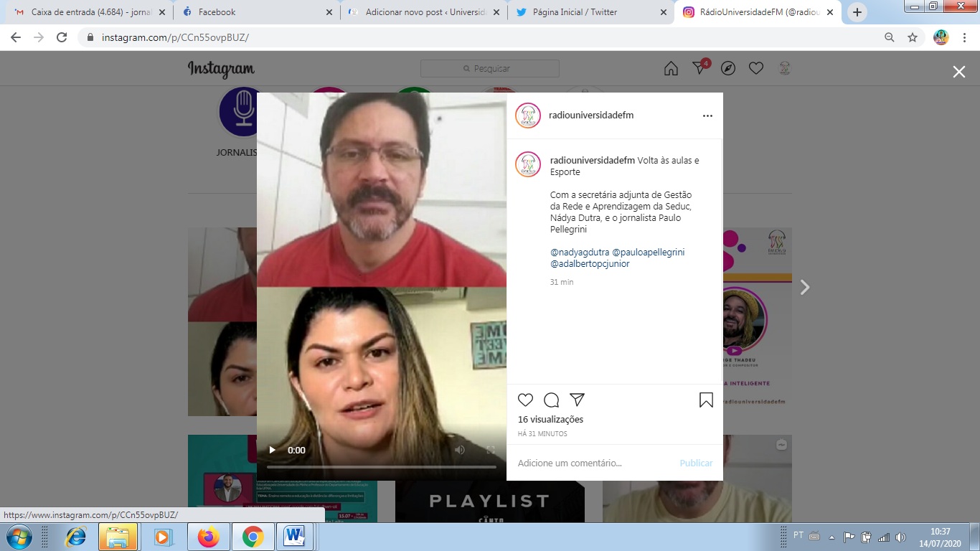
Task: Save the post with bookmark icon
Action: (706, 400)
